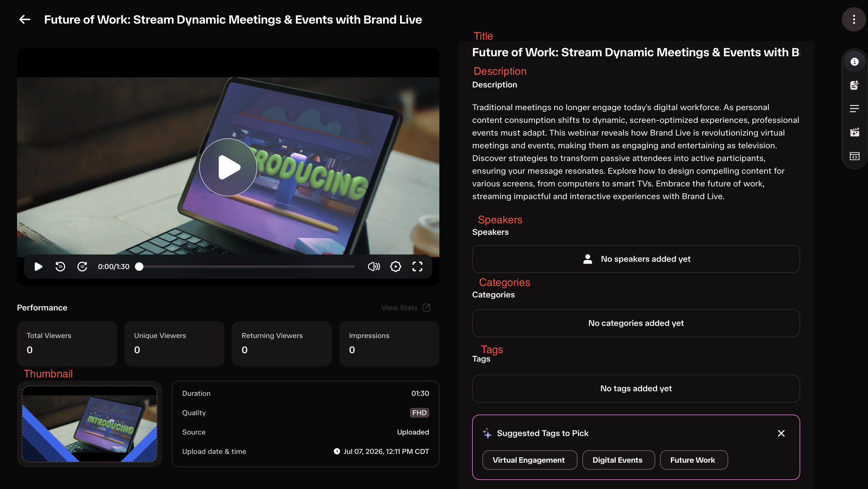Click the View Stats external-link icon
This screenshot has width=868, height=489.
tap(427, 308)
